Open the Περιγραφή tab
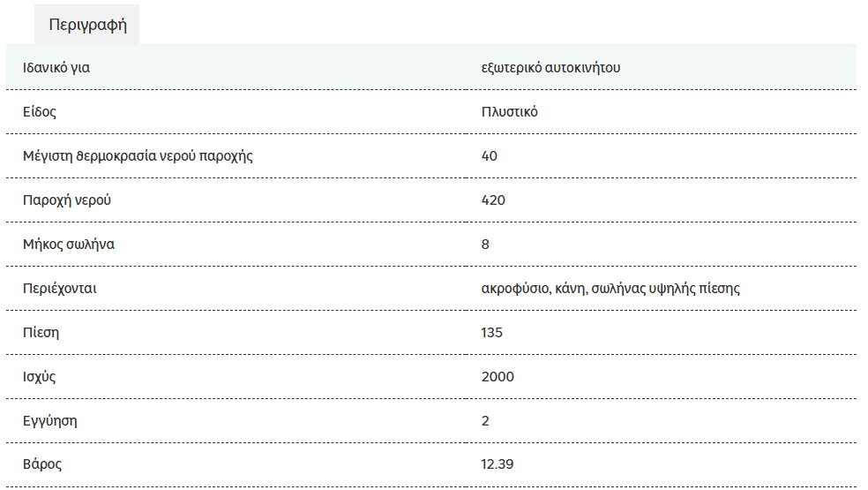Screen dimensions: 868x490 coord(87,25)
